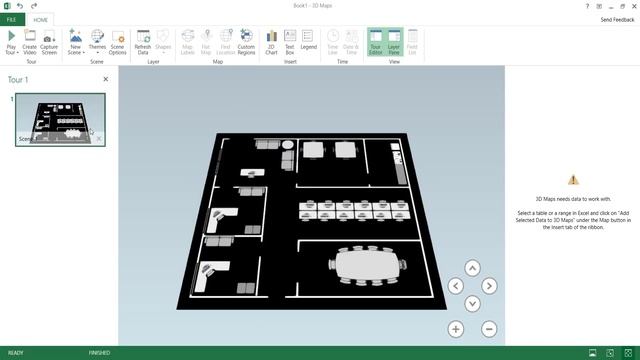Image resolution: width=640 pixels, height=360 pixels.
Task: Click Create Video in ribbon
Action: 30,42
